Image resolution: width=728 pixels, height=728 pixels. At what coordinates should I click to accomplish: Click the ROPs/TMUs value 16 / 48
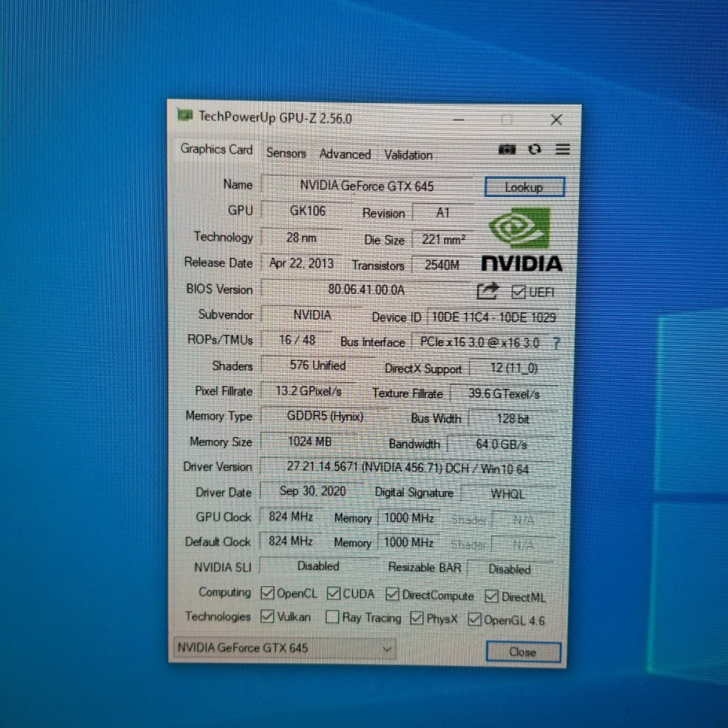pos(297,340)
